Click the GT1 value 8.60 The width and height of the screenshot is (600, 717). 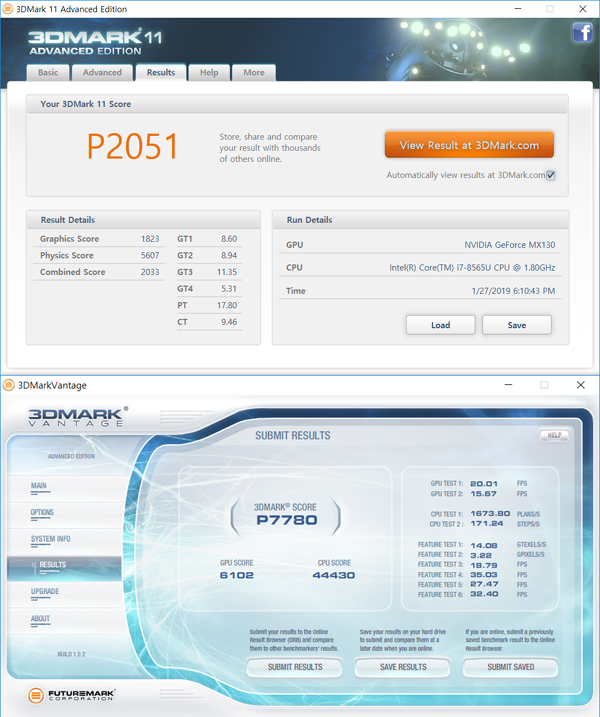tap(229, 239)
